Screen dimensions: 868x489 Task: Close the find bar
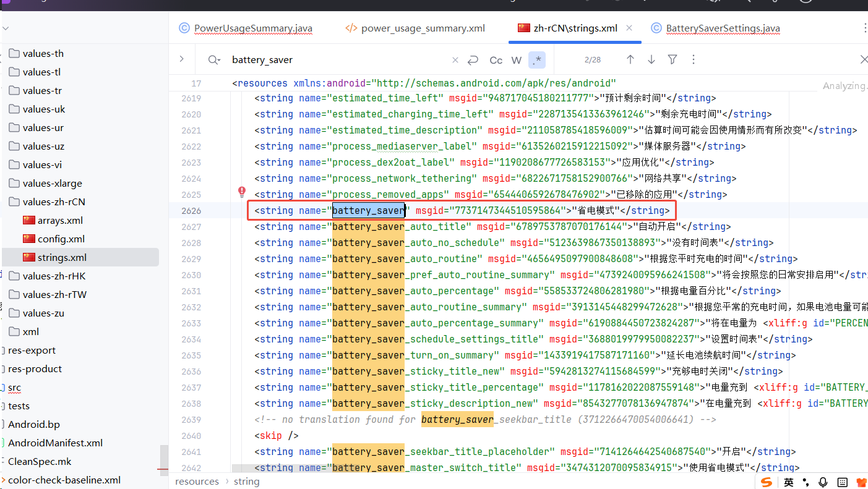864,59
